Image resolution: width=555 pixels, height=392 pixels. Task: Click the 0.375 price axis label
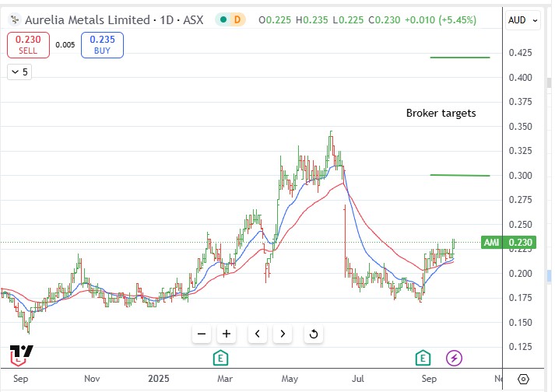pyautogui.click(x=520, y=102)
